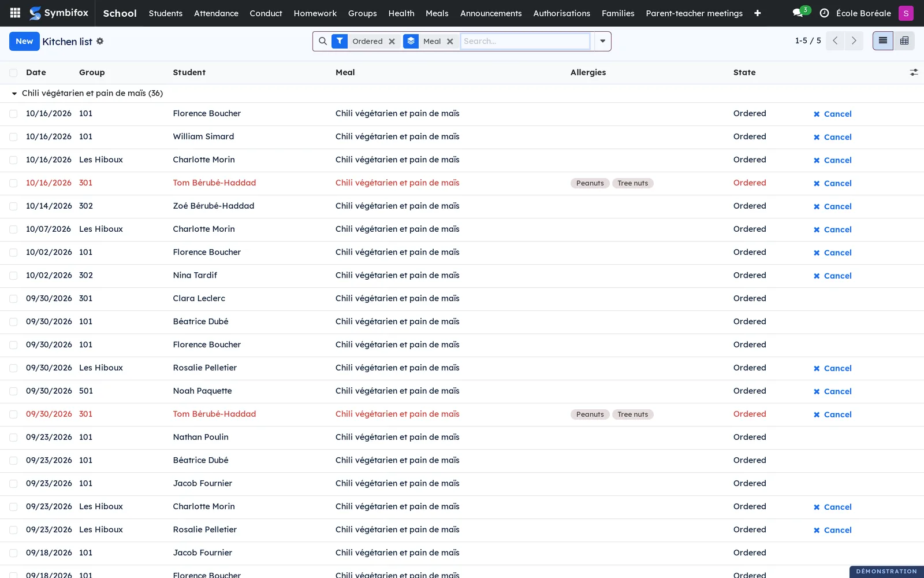This screenshot has width=924, height=578.
Task: Check the Clara Leclerc row
Action: (13, 299)
